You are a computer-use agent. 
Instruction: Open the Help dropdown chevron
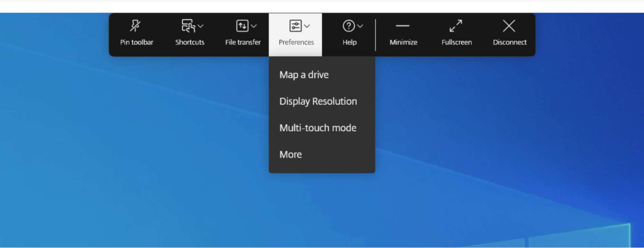click(360, 26)
